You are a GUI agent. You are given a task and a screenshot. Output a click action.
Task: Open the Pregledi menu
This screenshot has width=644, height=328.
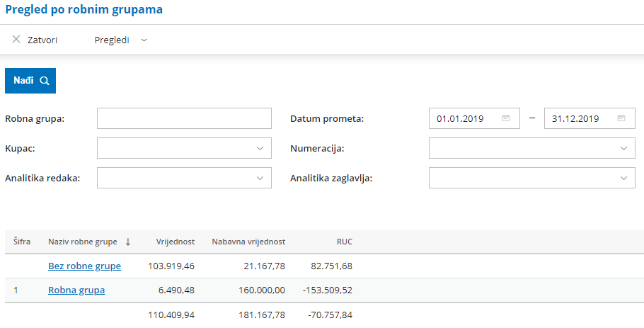point(112,40)
